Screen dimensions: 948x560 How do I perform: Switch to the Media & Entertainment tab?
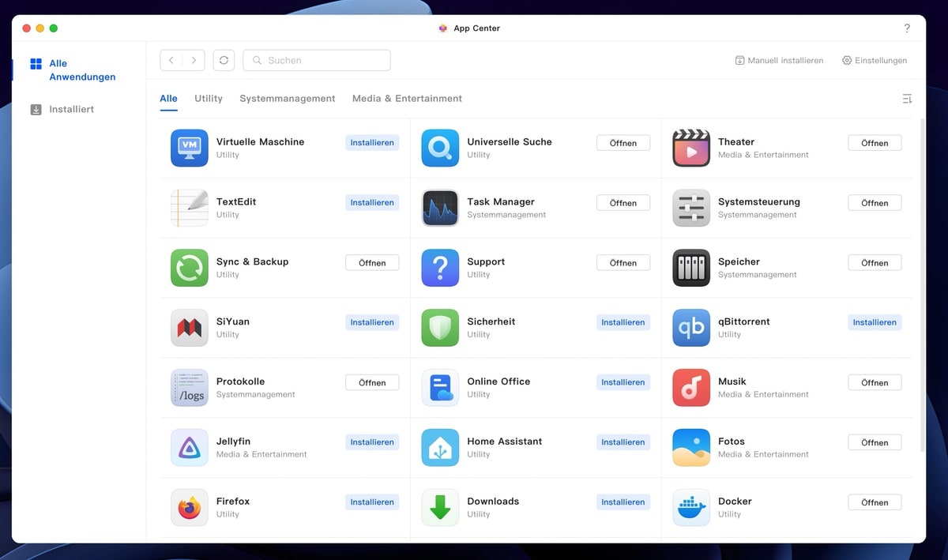point(407,99)
